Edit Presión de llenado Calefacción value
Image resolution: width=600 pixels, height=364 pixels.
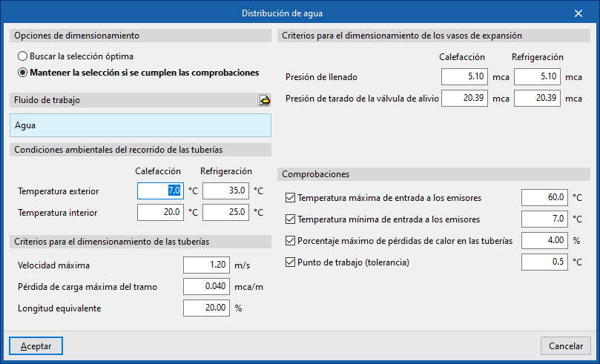(464, 77)
